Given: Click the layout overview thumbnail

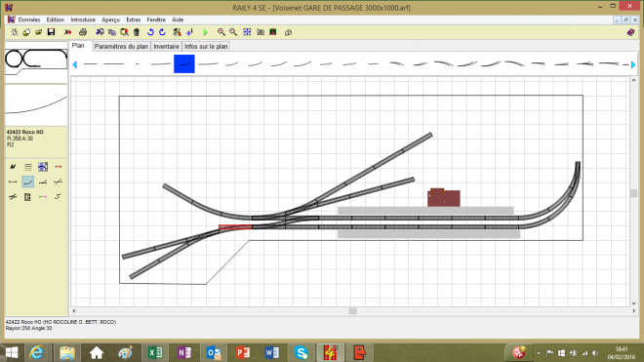Looking at the screenshot, I should coord(36,62).
